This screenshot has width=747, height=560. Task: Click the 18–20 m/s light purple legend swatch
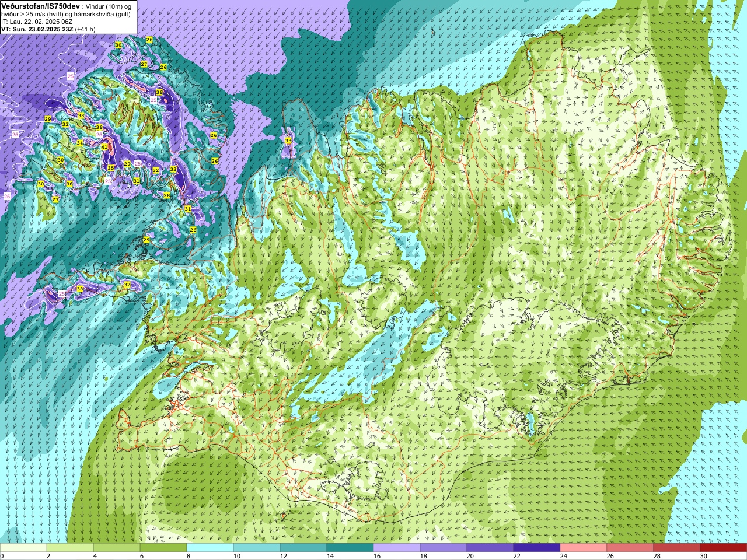(444, 548)
